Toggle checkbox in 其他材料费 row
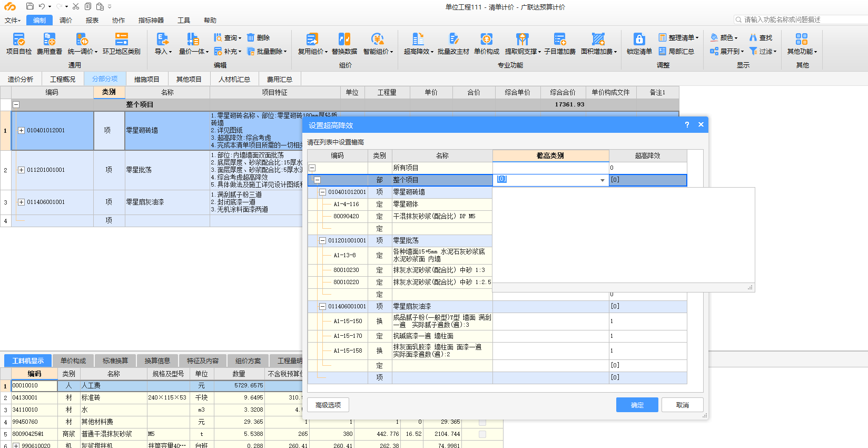 pos(482,422)
